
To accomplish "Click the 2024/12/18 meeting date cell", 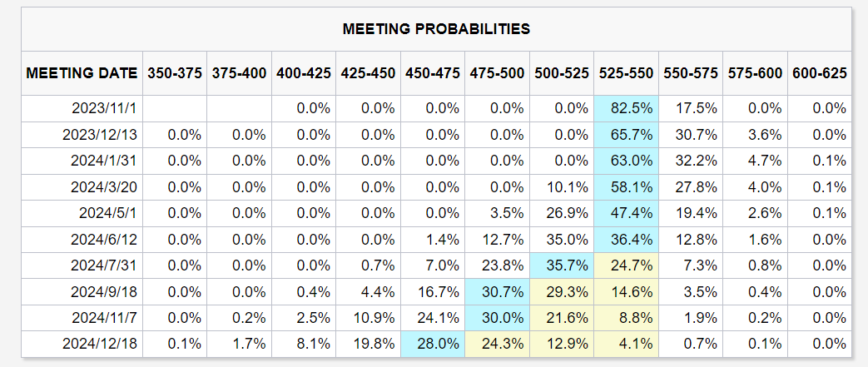I will [x=105, y=343].
